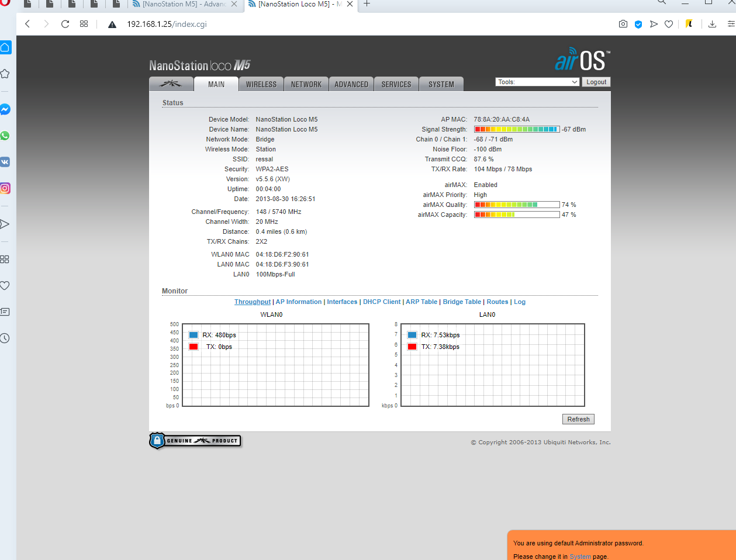
Task: View the Interfaces monitor link
Action: (x=342, y=302)
